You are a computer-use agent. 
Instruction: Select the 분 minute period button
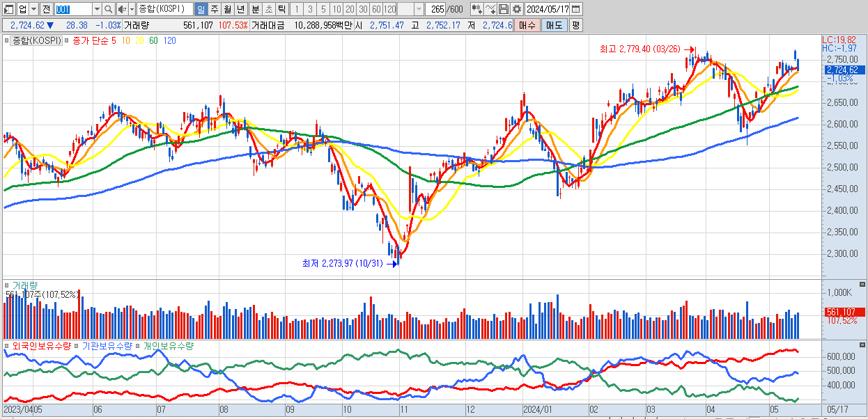click(255, 9)
